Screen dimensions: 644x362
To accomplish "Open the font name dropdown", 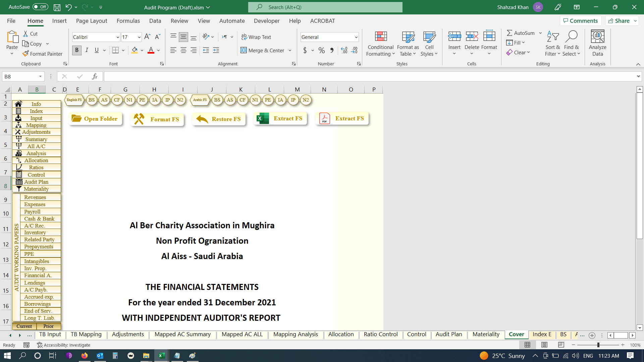I will (118, 37).
